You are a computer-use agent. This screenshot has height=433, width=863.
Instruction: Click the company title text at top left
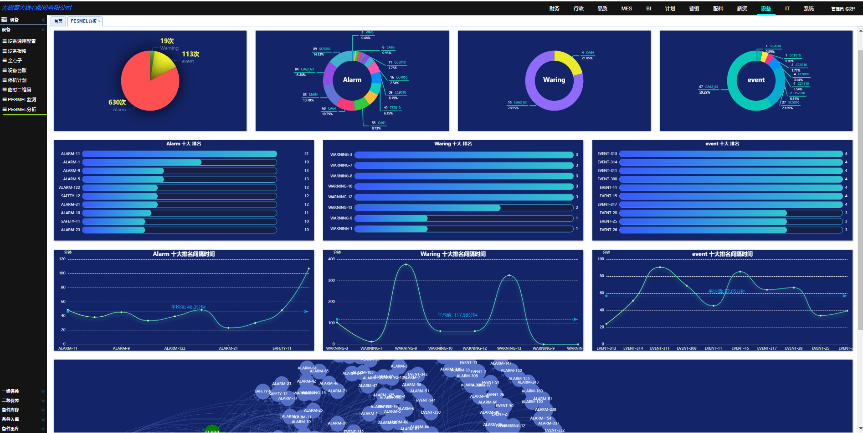click(x=35, y=6)
